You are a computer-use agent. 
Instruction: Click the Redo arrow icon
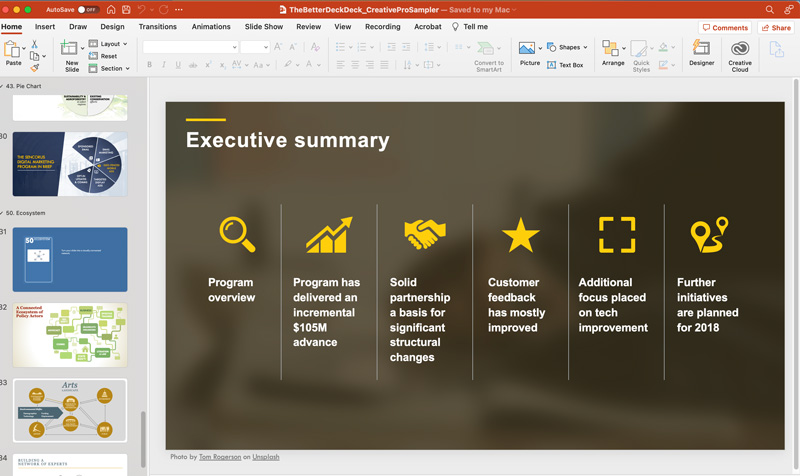[164, 9]
